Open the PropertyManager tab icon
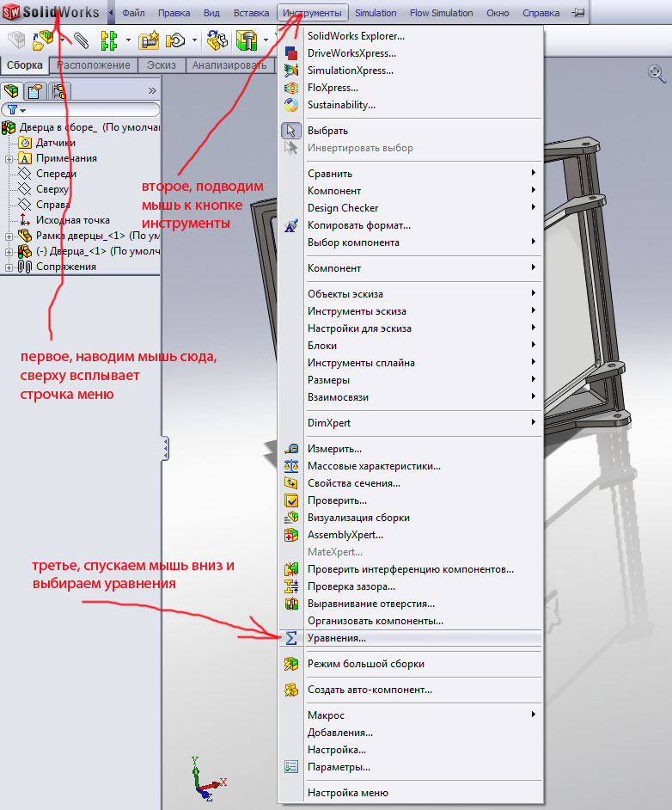Image resolution: width=672 pixels, height=810 pixels. tap(34, 90)
